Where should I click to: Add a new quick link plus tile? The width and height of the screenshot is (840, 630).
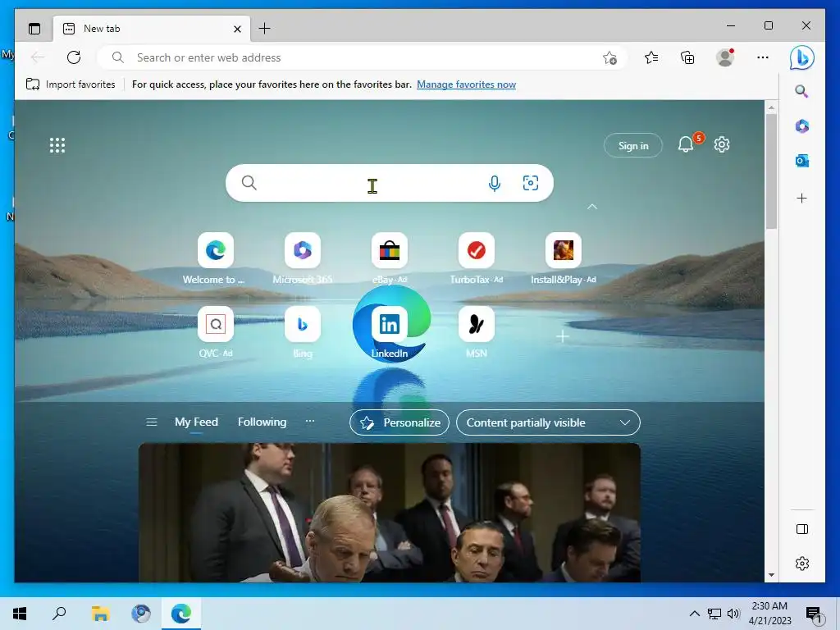tap(563, 336)
